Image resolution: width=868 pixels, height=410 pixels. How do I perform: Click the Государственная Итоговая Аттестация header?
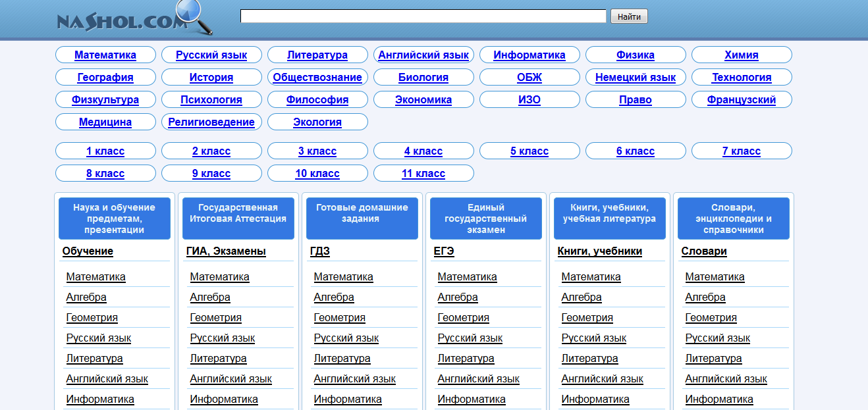[238, 218]
